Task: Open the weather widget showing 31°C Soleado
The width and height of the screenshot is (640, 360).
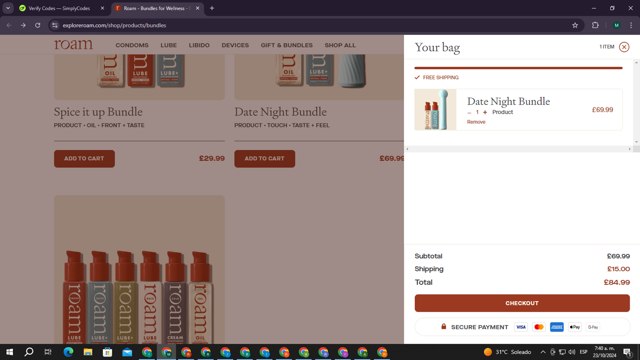Action: [507, 352]
